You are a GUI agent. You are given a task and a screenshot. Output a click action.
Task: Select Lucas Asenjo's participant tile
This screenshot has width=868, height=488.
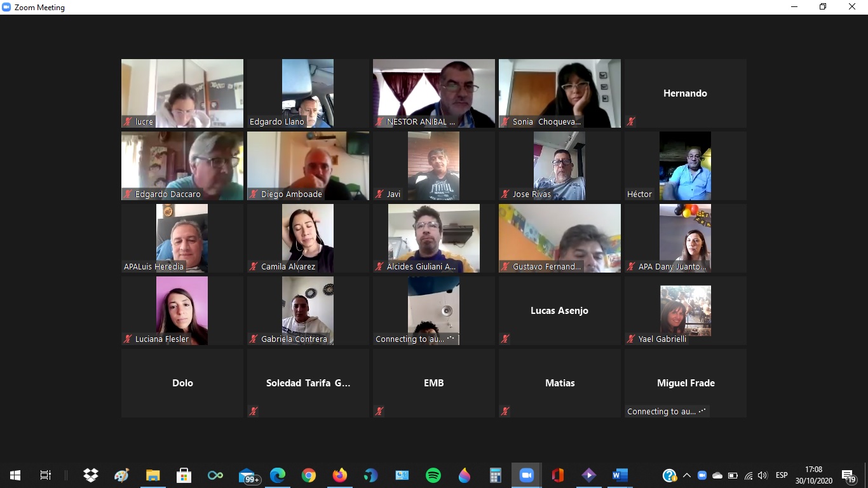point(560,311)
